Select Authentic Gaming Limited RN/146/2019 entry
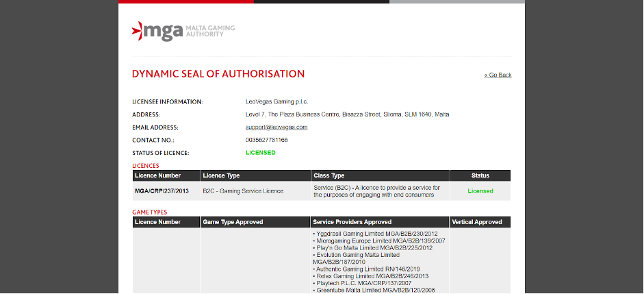644x294 pixels. (x=366, y=269)
